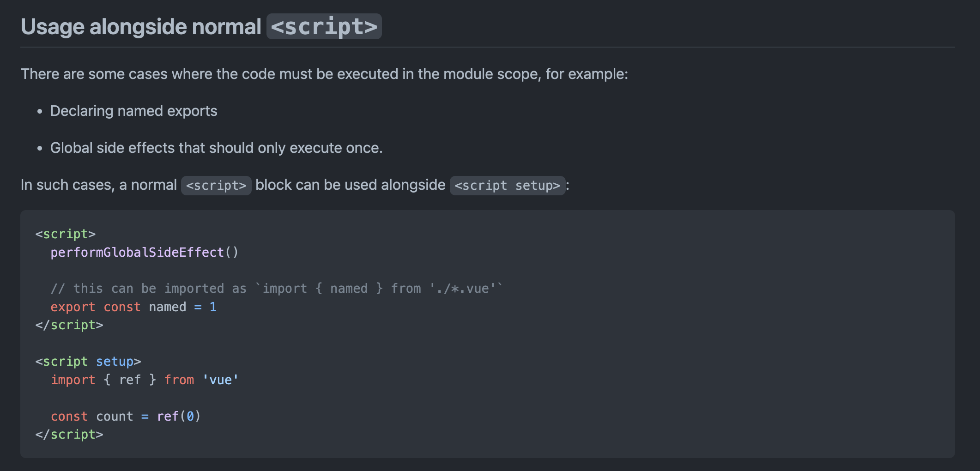Image resolution: width=980 pixels, height=471 pixels.
Task: Click the "Usage alongside normal" heading text
Action: [x=141, y=27]
